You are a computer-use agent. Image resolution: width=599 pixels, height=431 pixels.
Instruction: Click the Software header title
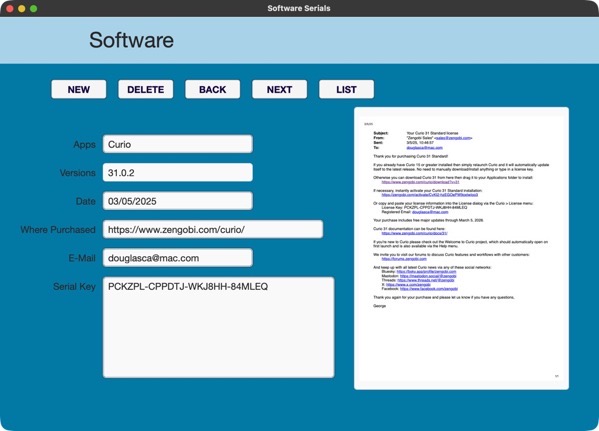pyautogui.click(x=131, y=40)
